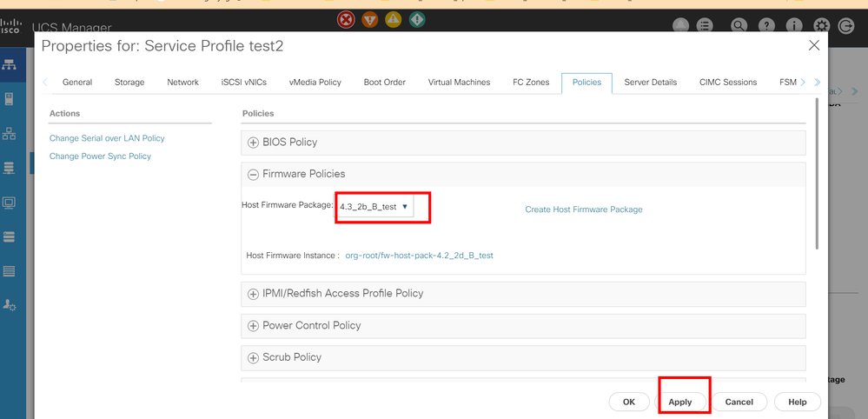Click the Help button
The width and height of the screenshot is (868, 419).
[797, 402]
